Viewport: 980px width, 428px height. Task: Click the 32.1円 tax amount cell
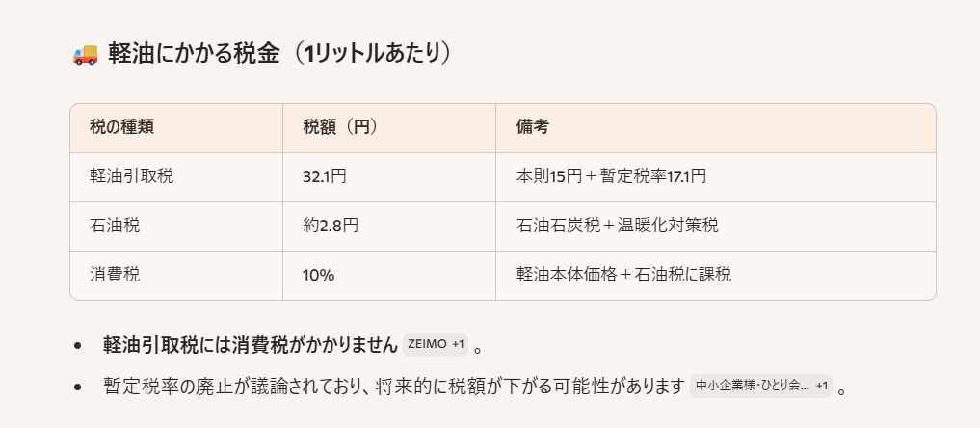coord(325,177)
